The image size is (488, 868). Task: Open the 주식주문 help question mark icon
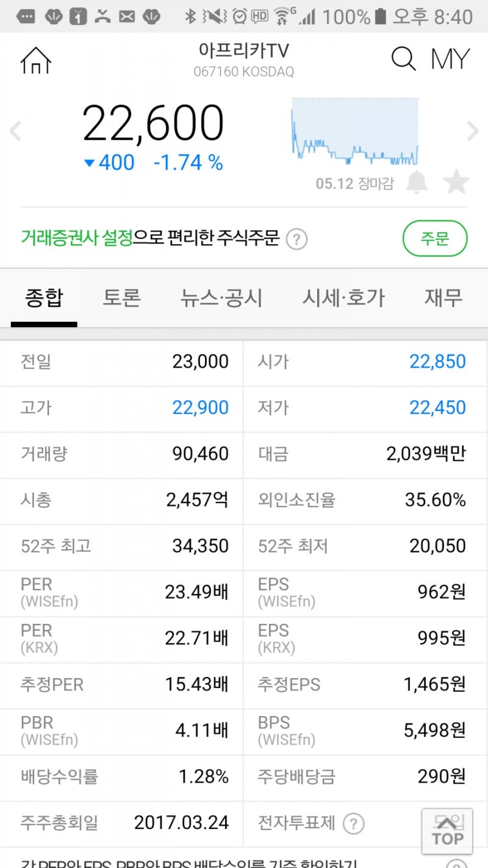[x=296, y=239]
